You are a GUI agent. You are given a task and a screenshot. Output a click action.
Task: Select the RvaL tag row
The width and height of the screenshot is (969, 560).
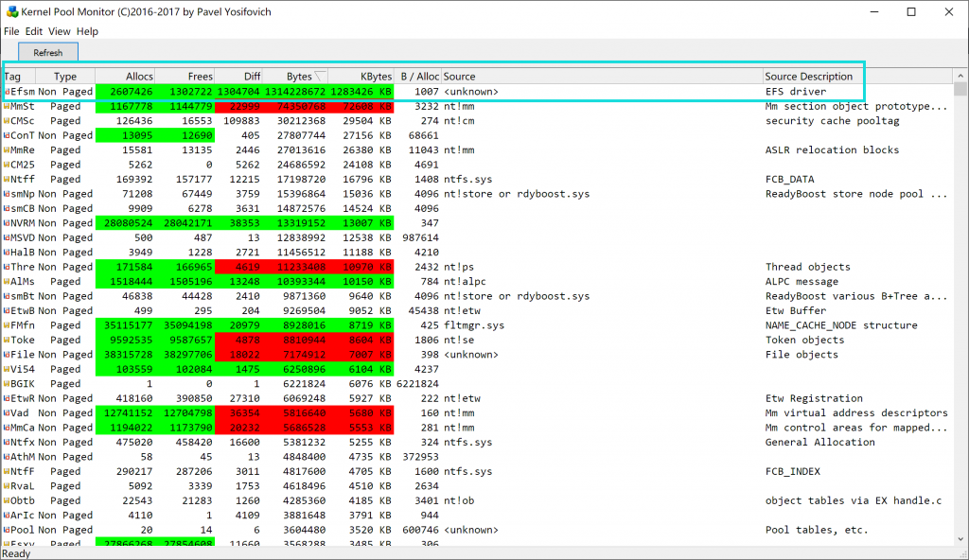click(478, 486)
